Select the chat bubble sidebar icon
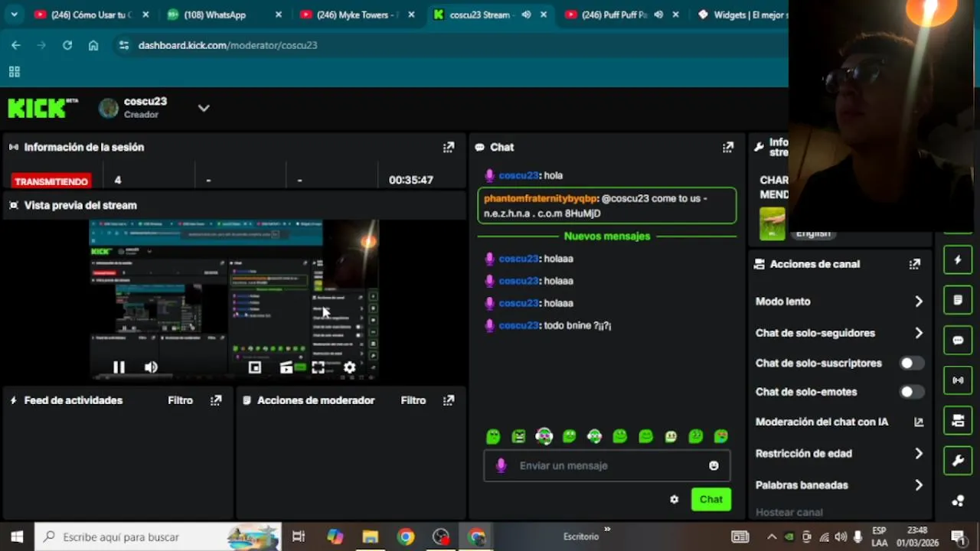The image size is (980, 551). [958, 340]
